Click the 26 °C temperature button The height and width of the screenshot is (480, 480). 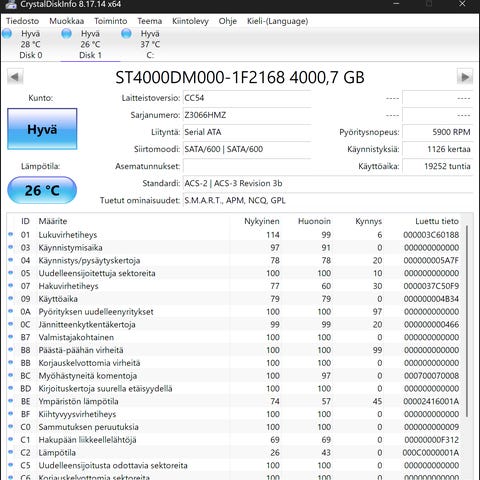tap(42, 190)
